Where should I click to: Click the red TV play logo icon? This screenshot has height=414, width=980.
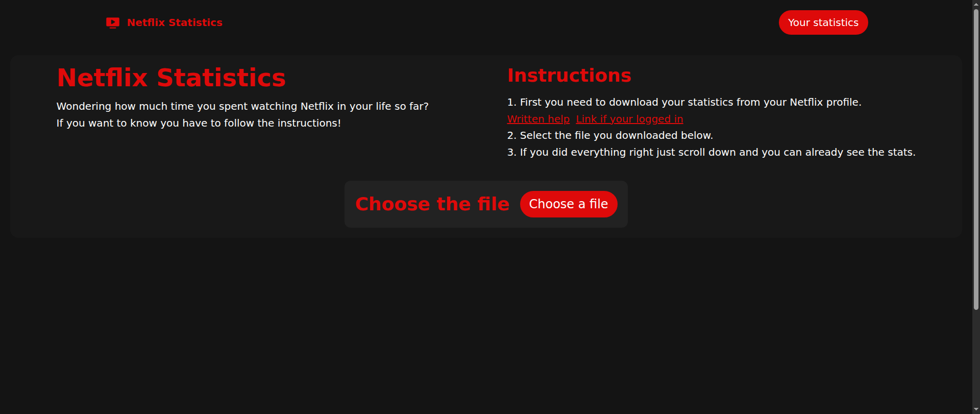113,22
